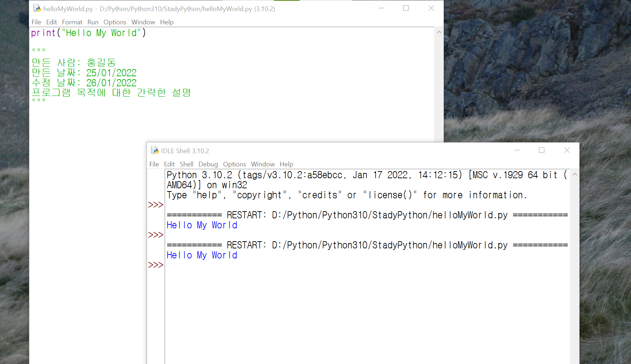Click the last >>> prompt in shell
Image resolution: width=631 pixels, height=364 pixels.
(156, 265)
